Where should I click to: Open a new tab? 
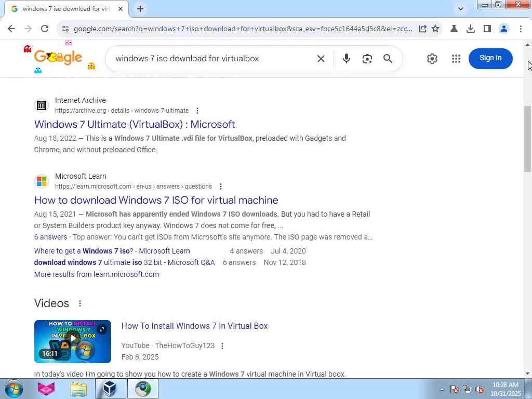(x=140, y=9)
